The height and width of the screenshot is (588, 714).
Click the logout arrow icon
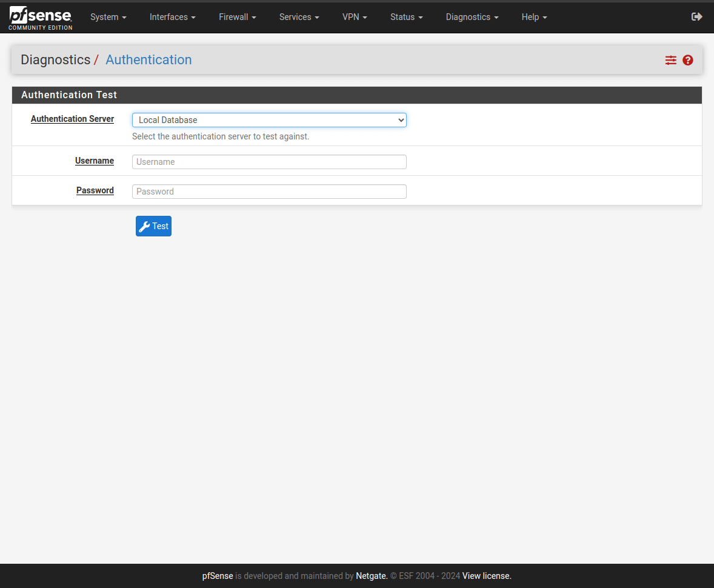coord(696,17)
